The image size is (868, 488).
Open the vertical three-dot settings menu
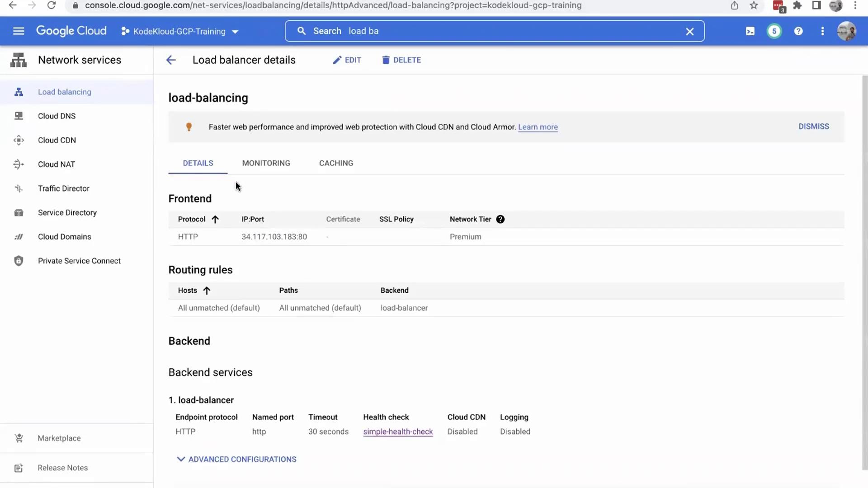pyautogui.click(x=822, y=31)
